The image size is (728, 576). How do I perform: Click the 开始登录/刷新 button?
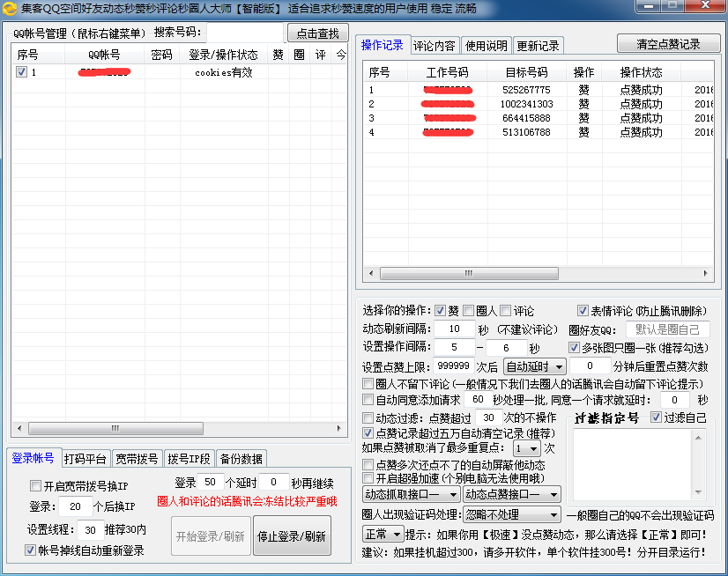click(x=211, y=536)
